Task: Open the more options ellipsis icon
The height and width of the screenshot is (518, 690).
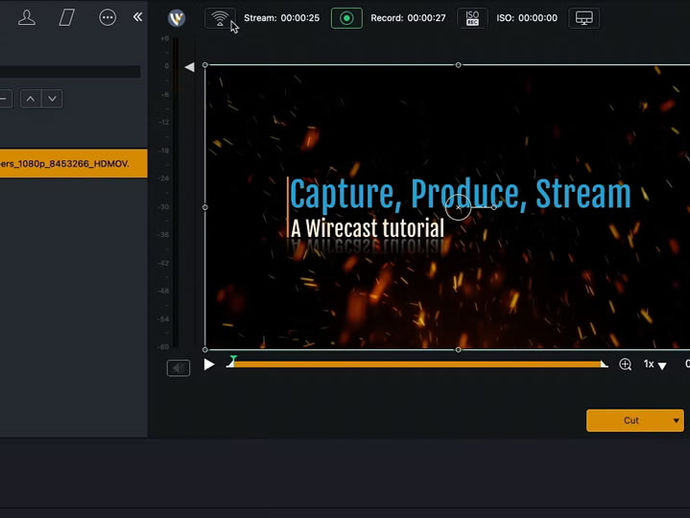Action: [107, 18]
